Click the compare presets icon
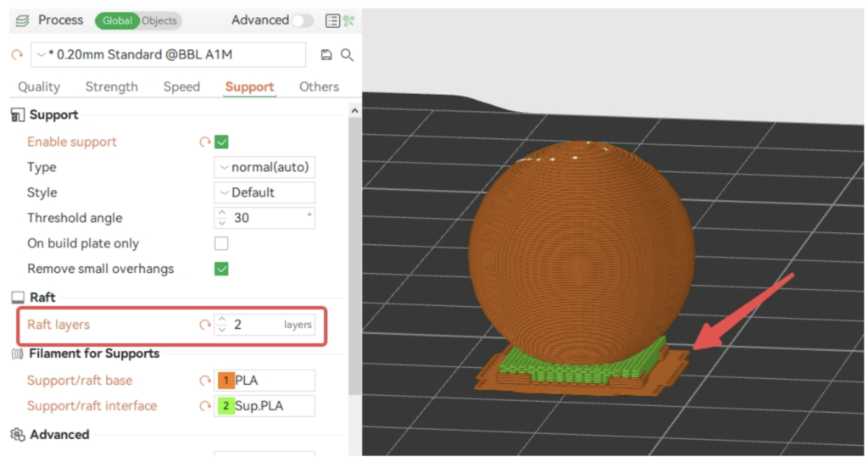Image resolution: width=868 pixels, height=462 pixels. click(x=348, y=20)
